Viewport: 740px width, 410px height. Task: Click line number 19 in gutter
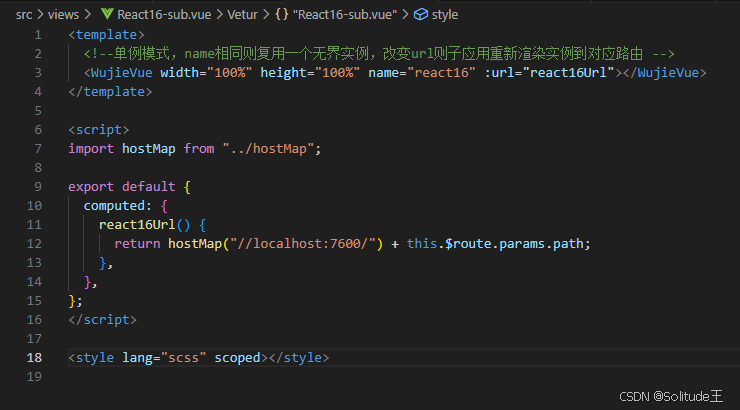tap(34, 377)
